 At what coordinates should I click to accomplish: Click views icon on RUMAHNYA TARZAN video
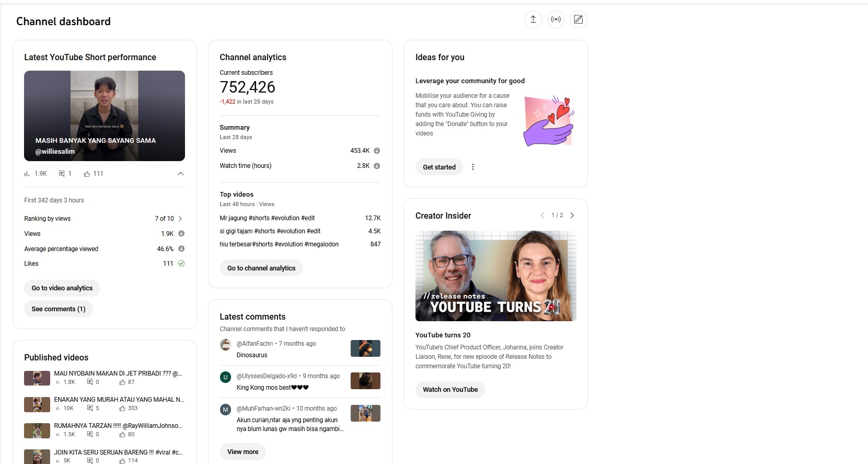point(57,435)
